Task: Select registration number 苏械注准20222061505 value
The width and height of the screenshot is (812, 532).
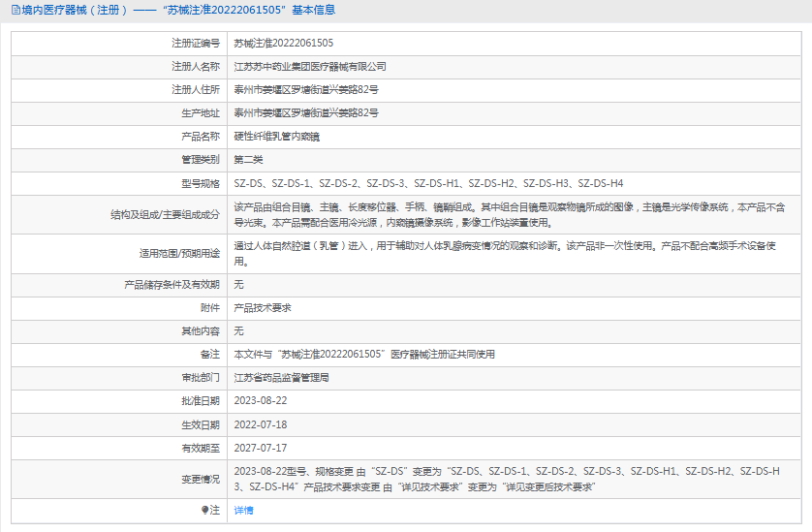Action: click(283, 43)
